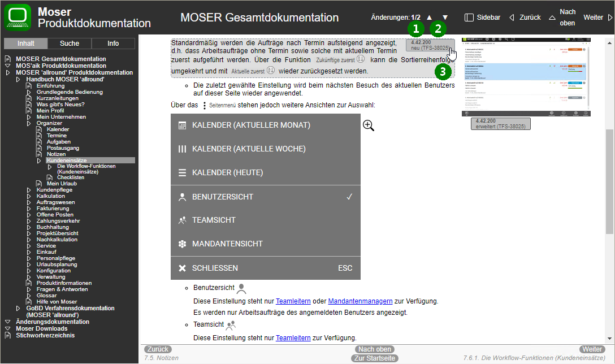Open Stichwortverzeichnis page
Viewport: 615px width, 364px height.
click(x=45, y=335)
